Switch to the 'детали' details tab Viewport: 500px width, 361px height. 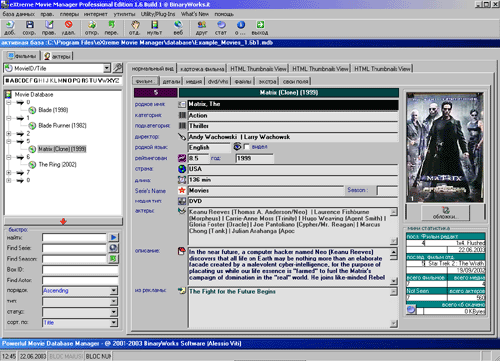[172, 81]
